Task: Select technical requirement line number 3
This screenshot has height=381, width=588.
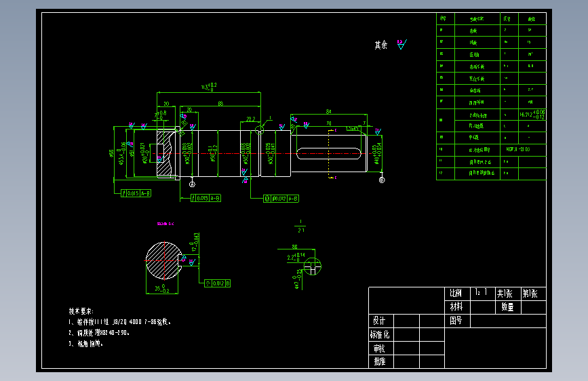Action: [86, 344]
